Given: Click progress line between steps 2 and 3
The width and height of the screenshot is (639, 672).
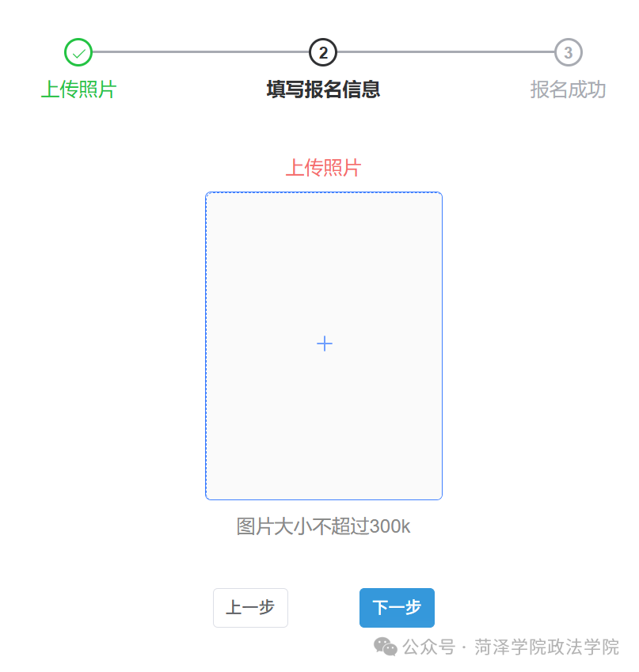Looking at the screenshot, I should (x=446, y=52).
